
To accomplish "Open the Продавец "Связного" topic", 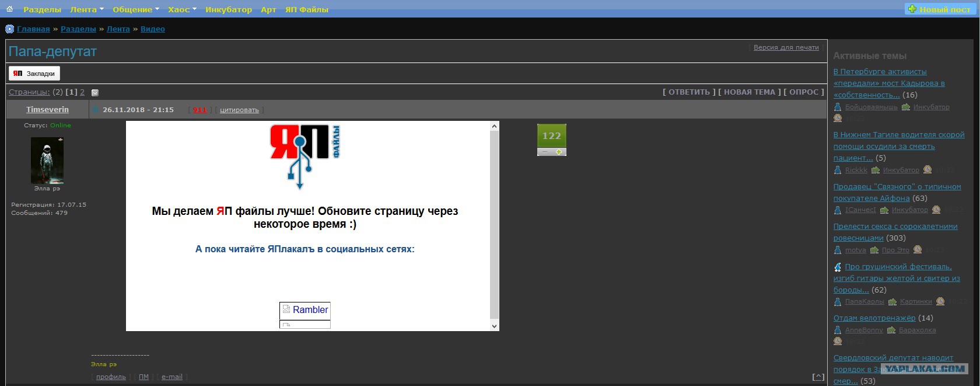I will pyautogui.click(x=897, y=192).
